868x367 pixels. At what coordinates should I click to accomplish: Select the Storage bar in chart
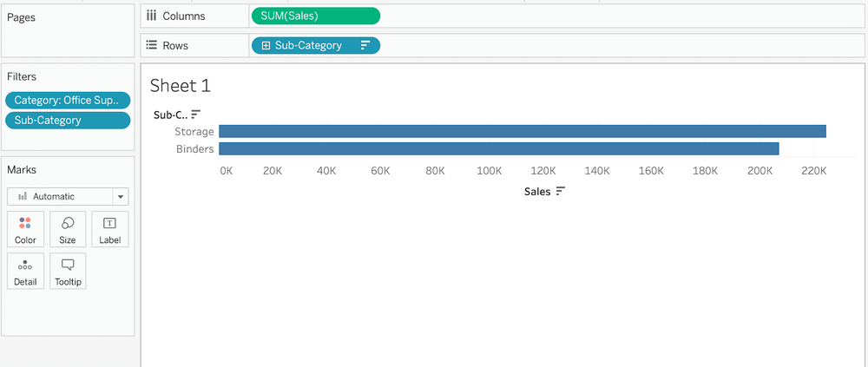pos(522,131)
